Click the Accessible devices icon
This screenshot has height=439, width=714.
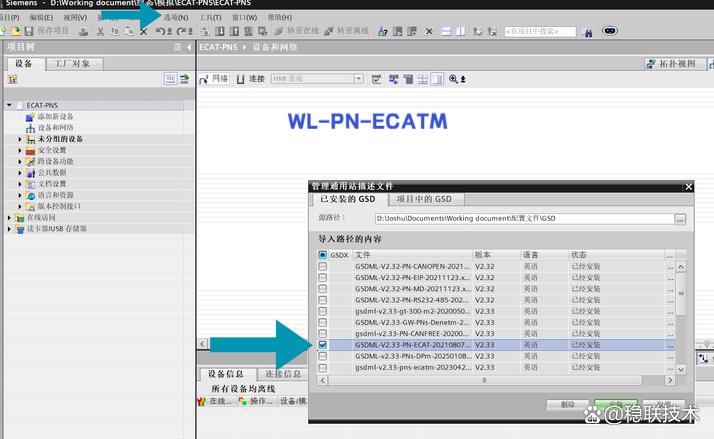[x=383, y=31]
